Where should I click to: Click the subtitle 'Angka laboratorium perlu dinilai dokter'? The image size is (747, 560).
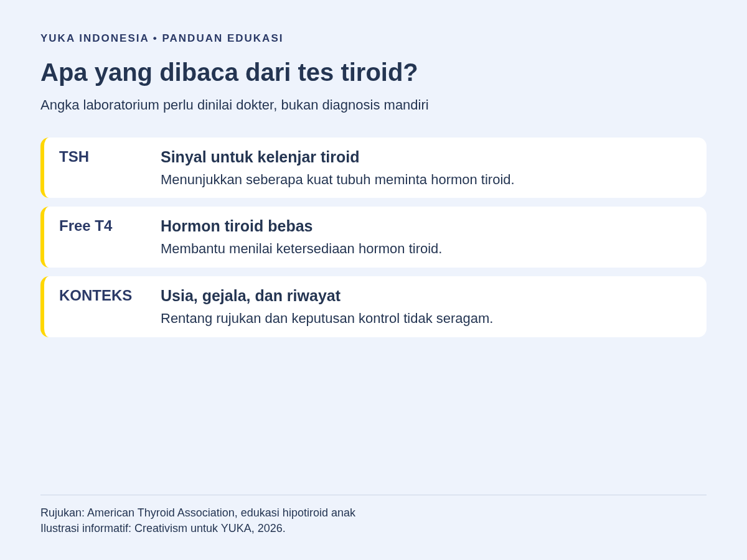point(235,105)
